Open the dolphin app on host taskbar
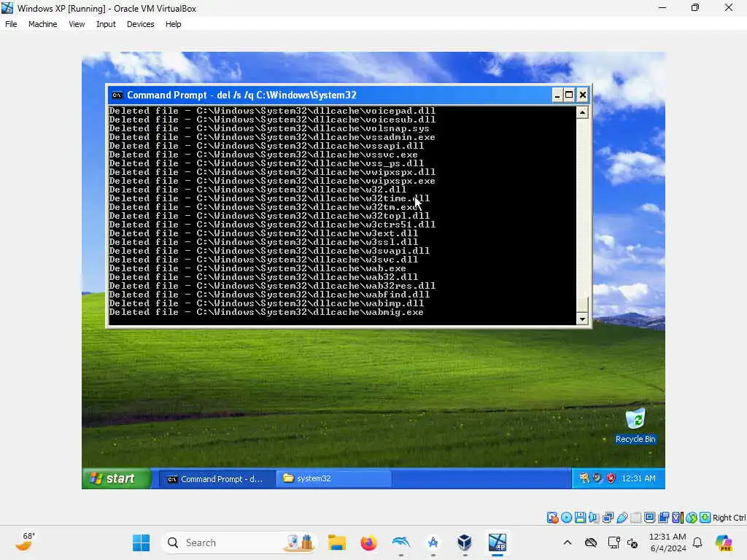This screenshot has width=747, height=560. point(400,542)
